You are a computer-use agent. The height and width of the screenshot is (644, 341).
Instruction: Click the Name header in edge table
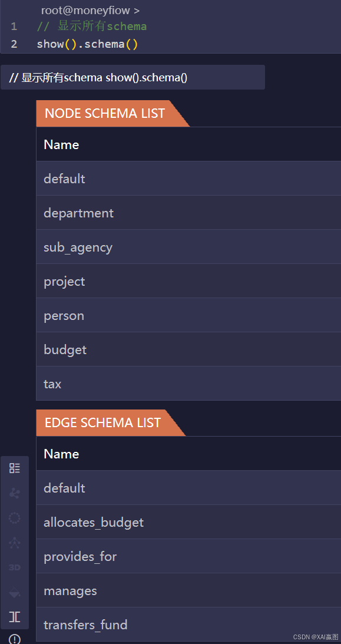pos(61,454)
